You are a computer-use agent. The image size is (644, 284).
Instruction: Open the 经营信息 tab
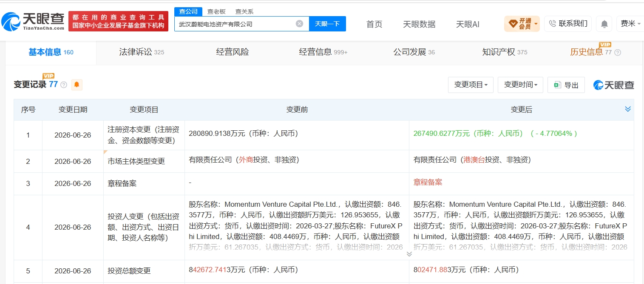(323, 52)
